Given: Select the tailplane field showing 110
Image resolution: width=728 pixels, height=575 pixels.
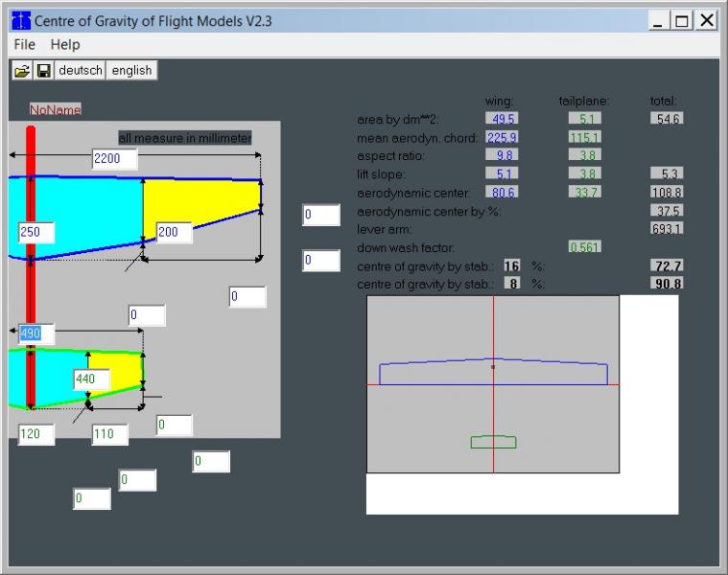Looking at the screenshot, I should coord(109,434).
